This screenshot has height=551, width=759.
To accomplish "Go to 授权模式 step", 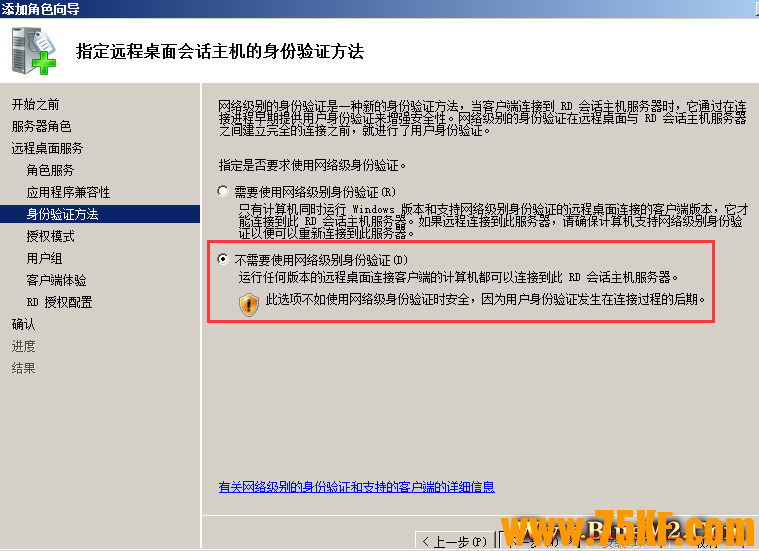I will pyautogui.click(x=50, y=236).
